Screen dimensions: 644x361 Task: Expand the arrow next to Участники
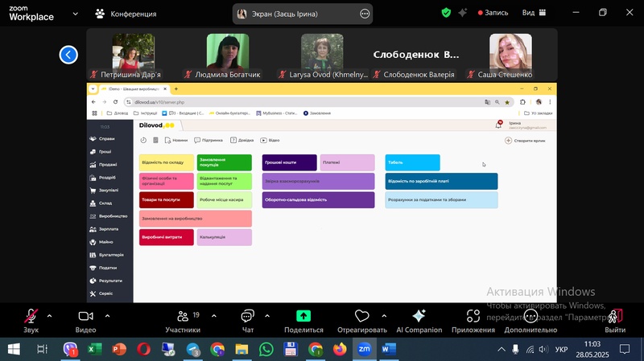tap(214, 316)
